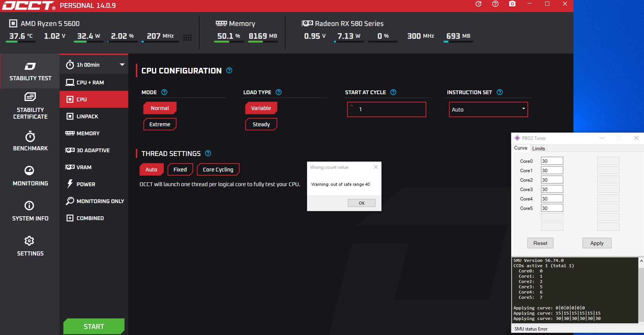Start the stability test
644x335 pixels.
click(94, 326)
